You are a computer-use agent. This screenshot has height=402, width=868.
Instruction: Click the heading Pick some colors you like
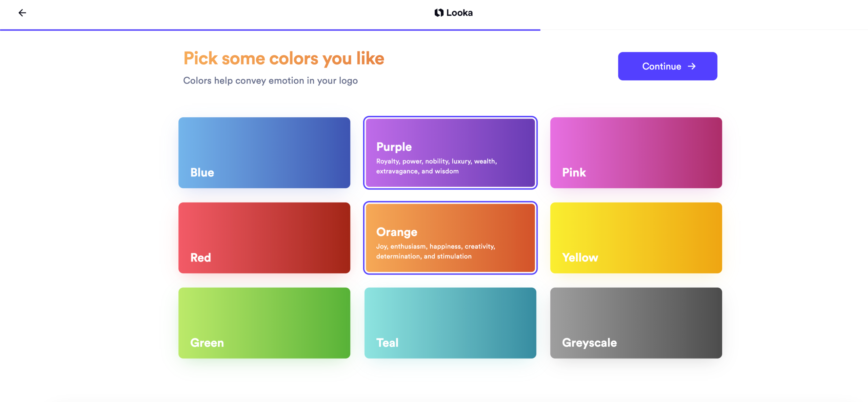coord(283,58)
